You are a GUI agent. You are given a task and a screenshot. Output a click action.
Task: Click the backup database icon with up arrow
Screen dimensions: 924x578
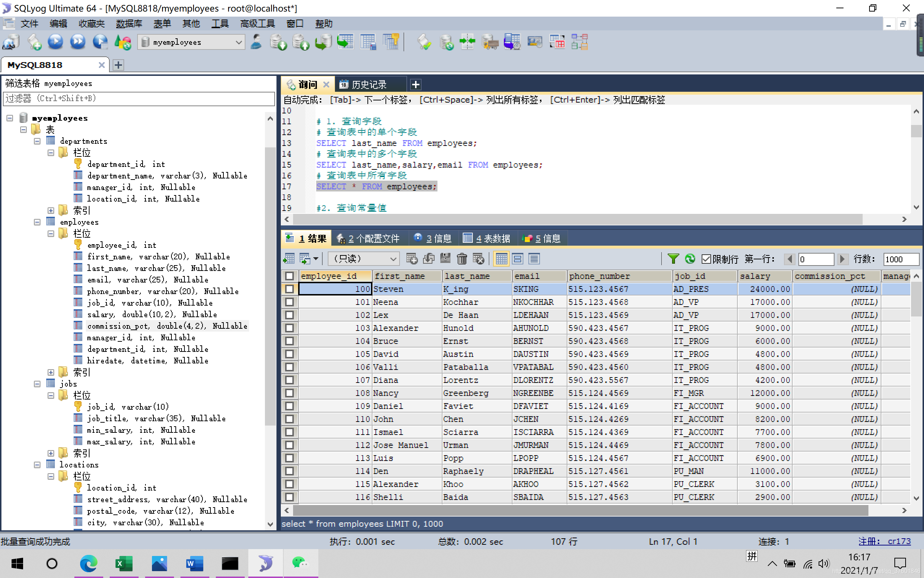(x=301, y=42)
